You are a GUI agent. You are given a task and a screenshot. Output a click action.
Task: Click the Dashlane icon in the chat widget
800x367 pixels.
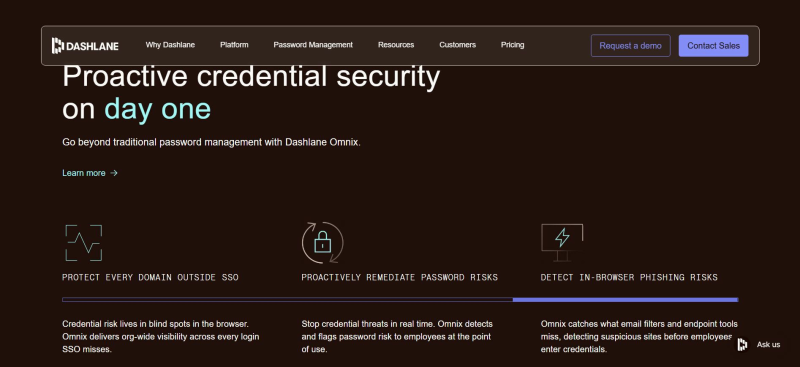[743, 345]
